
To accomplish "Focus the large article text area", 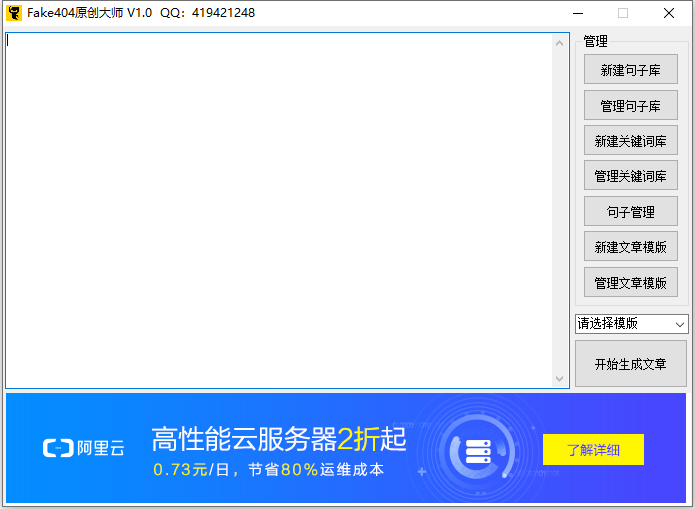I will 279,210.
